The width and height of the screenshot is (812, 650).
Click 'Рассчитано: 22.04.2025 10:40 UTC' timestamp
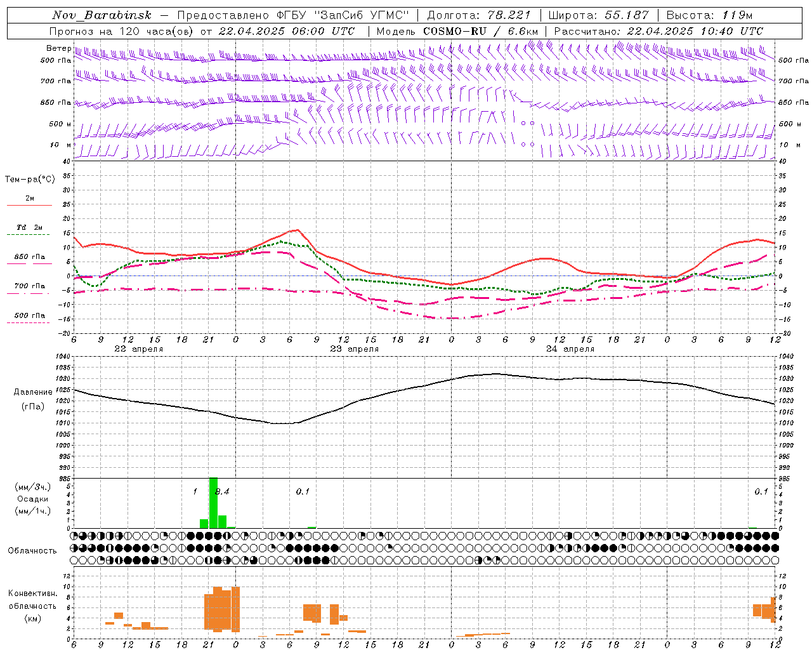(658, 31)
